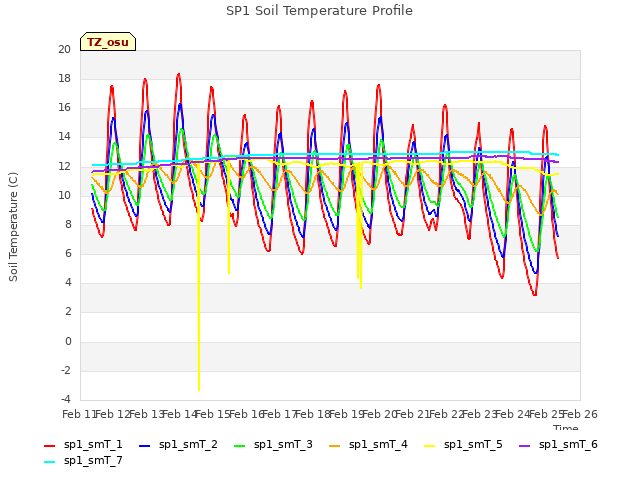Viewport: 640px width, 480px height.
Task: Click the red sp1_smT_1 legend swatch
Action: [49, 446]
